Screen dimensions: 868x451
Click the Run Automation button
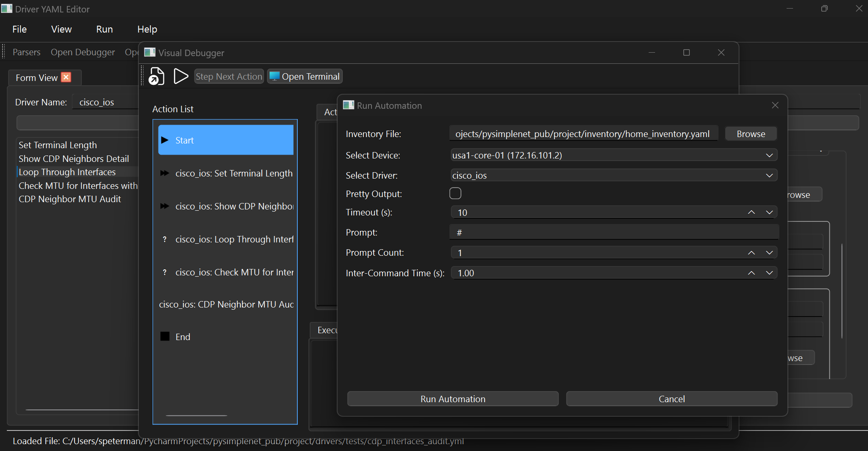point(453,399)
